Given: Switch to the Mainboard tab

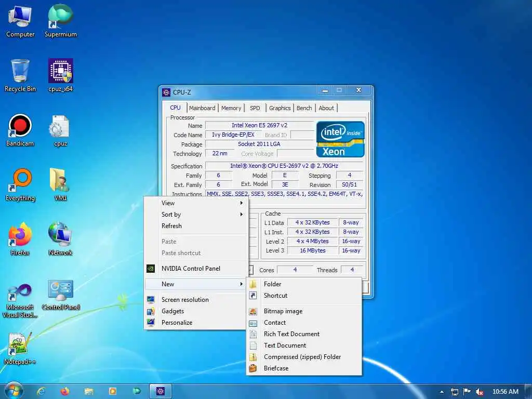Looking at the screenshot, I should click(x=202, y=108).
